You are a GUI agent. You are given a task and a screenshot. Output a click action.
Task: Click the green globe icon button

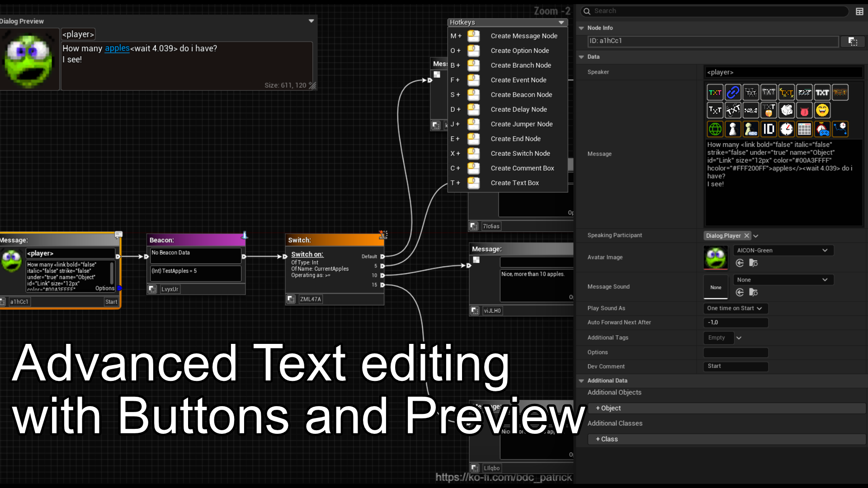coord(715,129)
